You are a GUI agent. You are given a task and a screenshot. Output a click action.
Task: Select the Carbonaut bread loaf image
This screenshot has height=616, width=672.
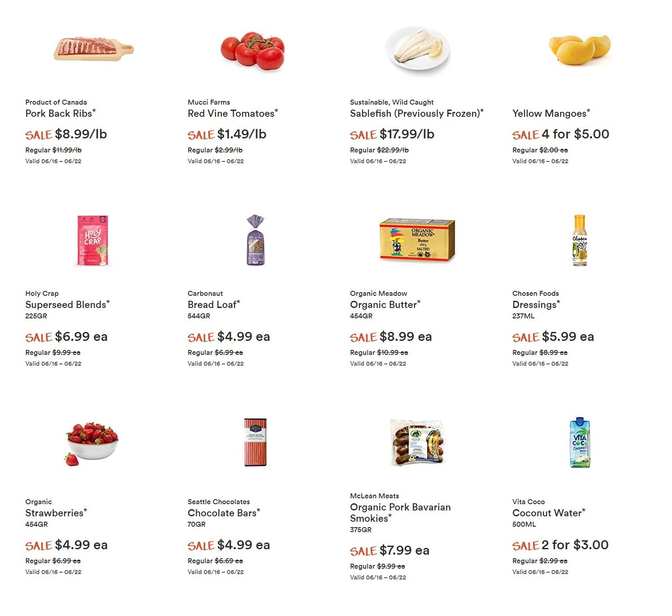(x=256, y=240)
